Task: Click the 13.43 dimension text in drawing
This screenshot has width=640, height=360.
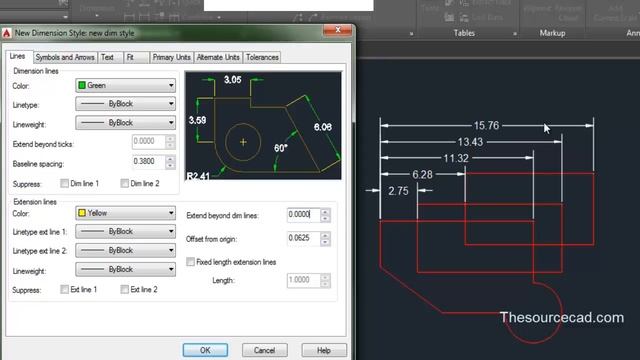Action: [470, 142]
